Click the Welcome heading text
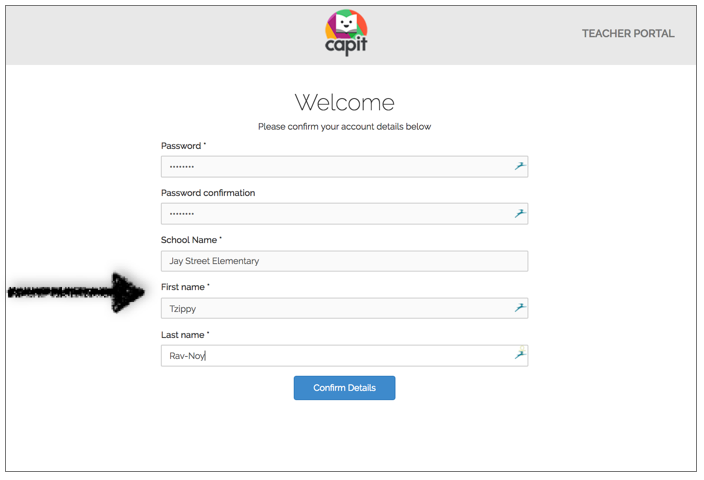 [x=344, y=103]
